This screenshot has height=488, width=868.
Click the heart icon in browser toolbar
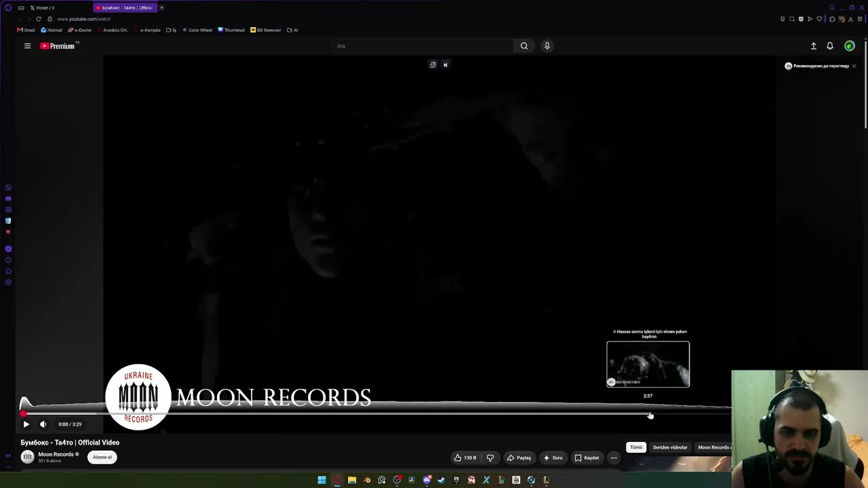click(x=819, y=19)
